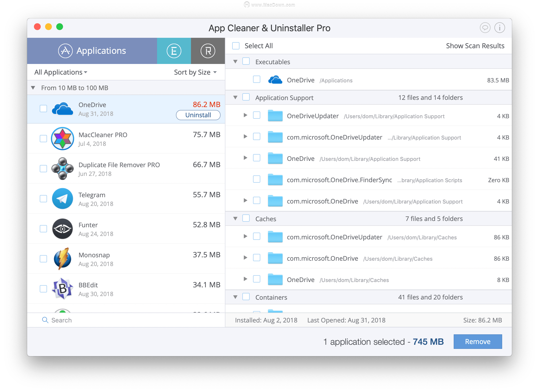Click the OneDriveUpdater folder icon in Application Support

[275, 116]
